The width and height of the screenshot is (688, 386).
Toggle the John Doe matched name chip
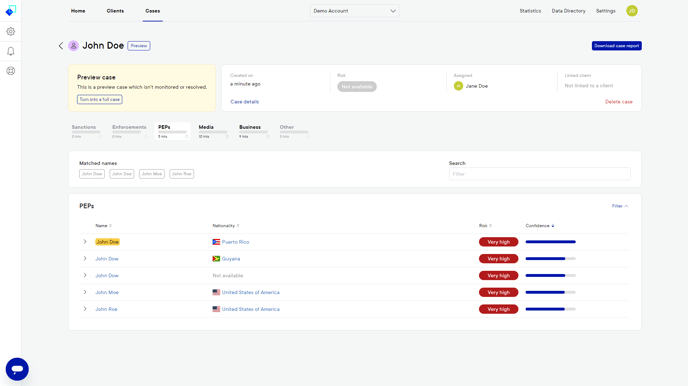click(x=122, y=174)
